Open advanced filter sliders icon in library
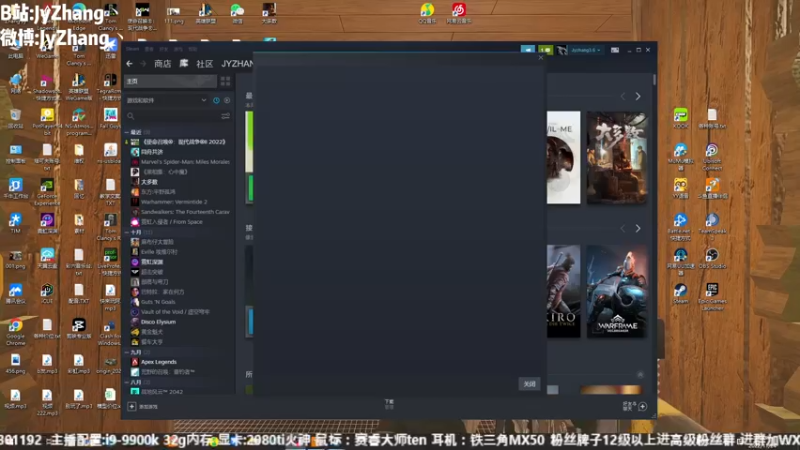The width and height of the screenshot is (800, 450). [226, 116]
